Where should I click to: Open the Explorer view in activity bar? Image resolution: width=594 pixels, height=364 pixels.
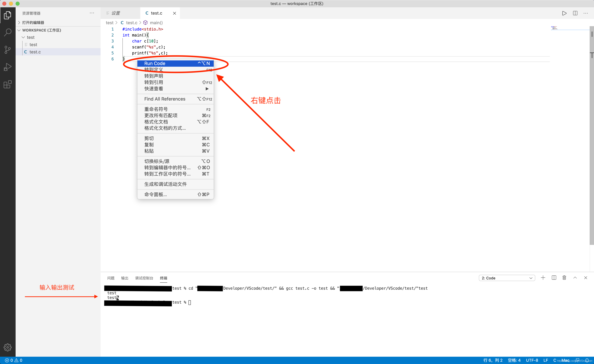click(7, 15)
